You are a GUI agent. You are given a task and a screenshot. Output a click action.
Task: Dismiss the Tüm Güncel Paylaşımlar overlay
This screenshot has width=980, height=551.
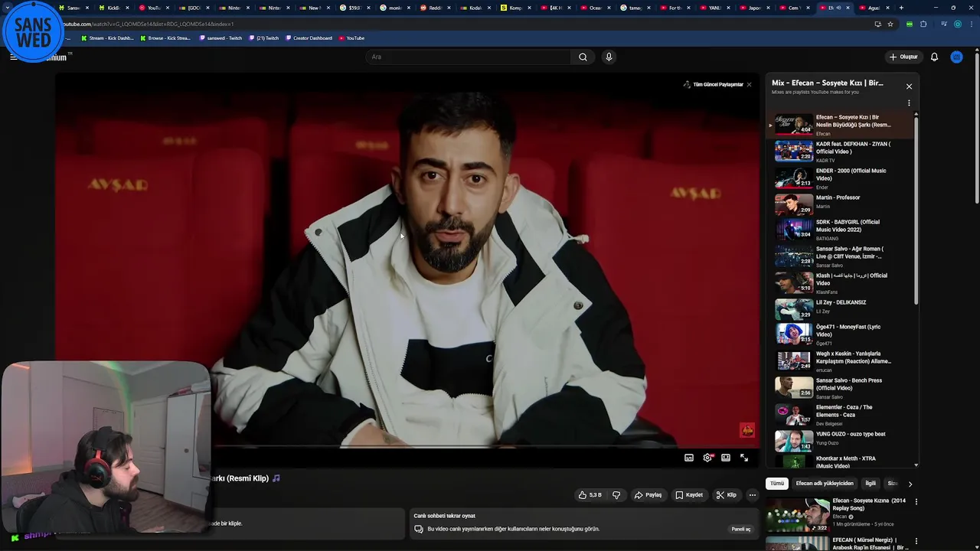coord(749,84)
